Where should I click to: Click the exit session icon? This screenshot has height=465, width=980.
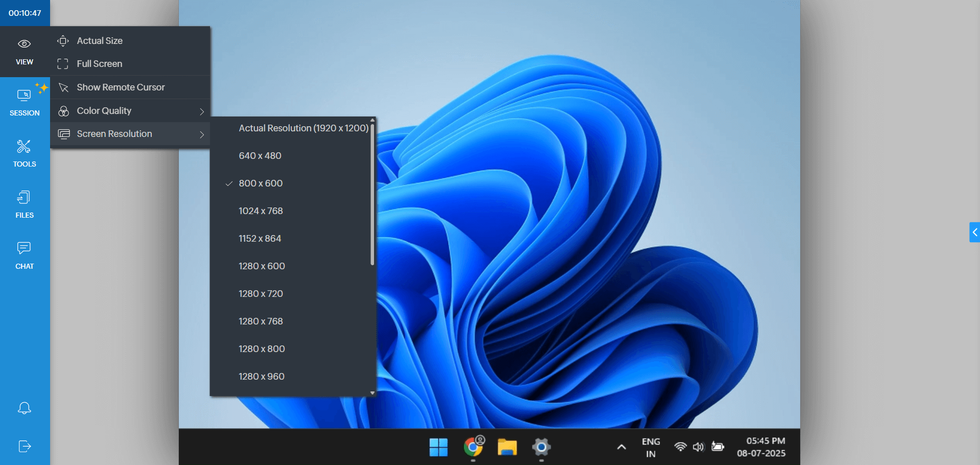click(x=25, y=446)
